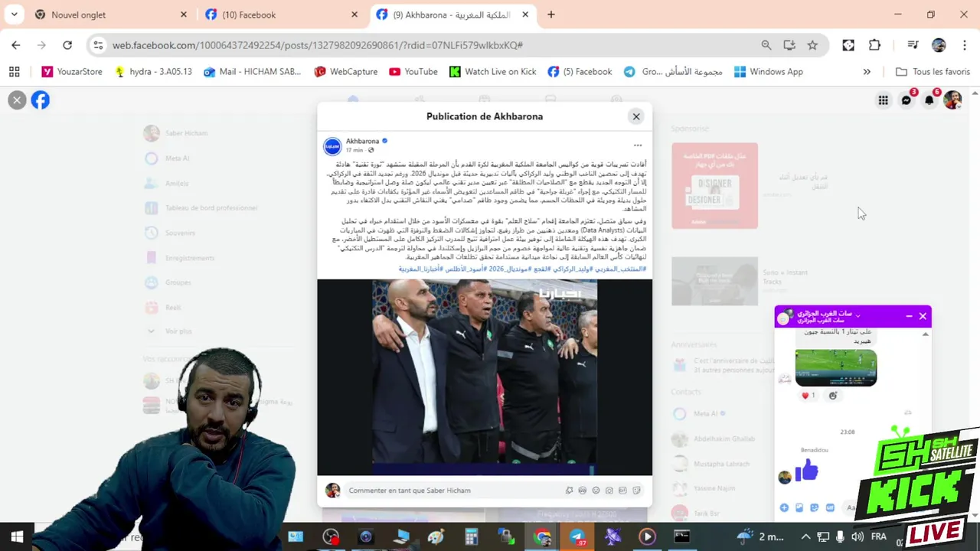Open the account profile picture menu
This screenshot has height=551, width=980.
pos(952,100)
